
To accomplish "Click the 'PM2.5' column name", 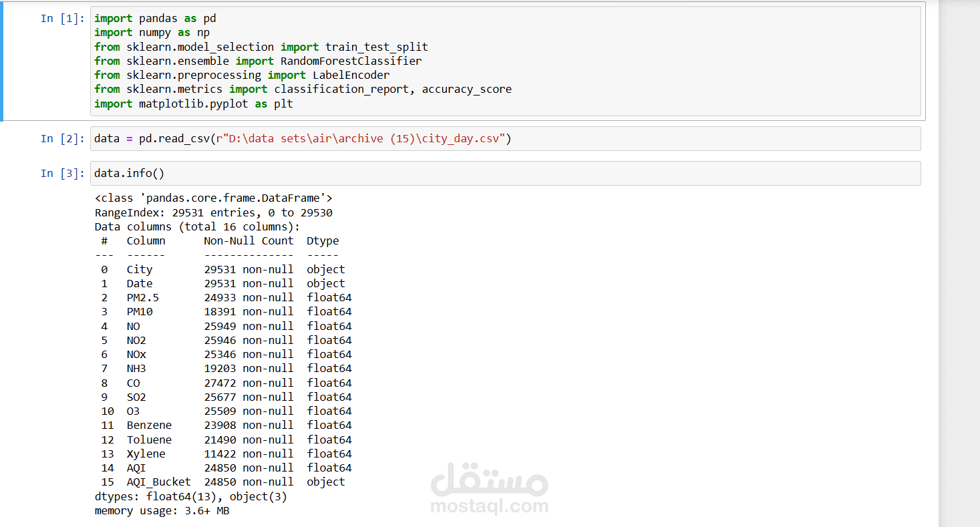I will pyautogui.click(x=143, y=298).
